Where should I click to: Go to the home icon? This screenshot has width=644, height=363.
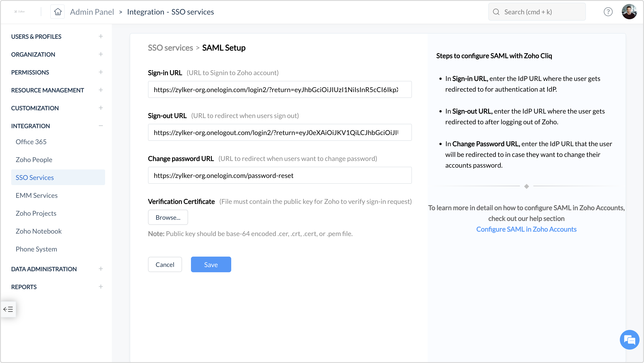tap(57, 12)
